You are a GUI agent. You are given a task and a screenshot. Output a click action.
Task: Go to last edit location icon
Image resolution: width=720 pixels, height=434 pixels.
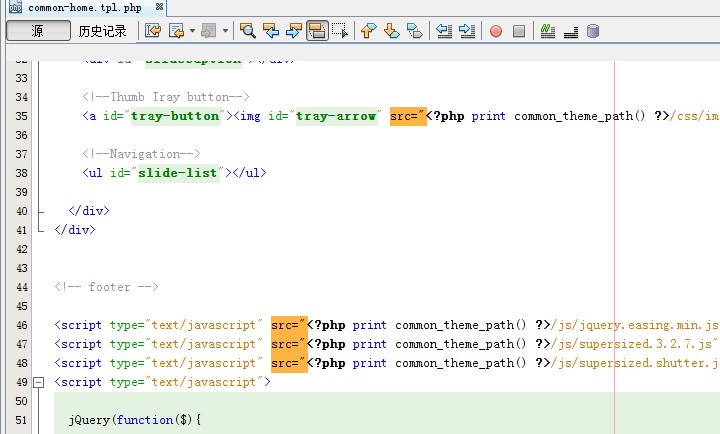pyautogui.click(x=153, y=31)
